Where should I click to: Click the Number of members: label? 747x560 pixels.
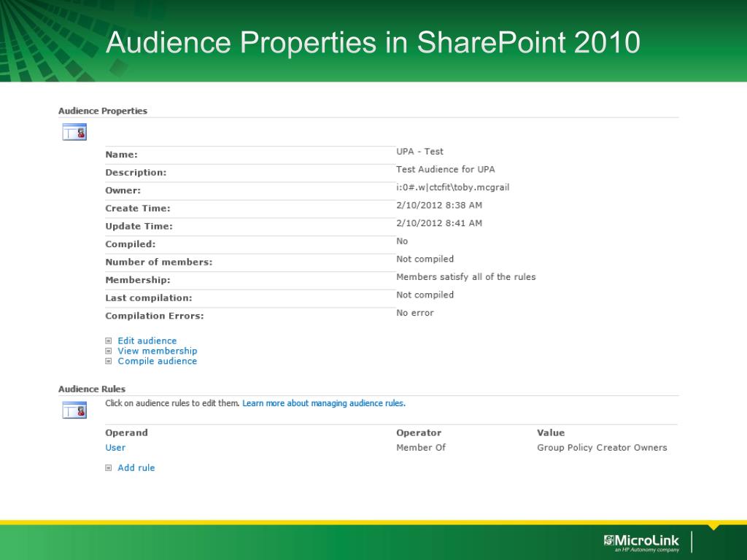click(158, 262)
